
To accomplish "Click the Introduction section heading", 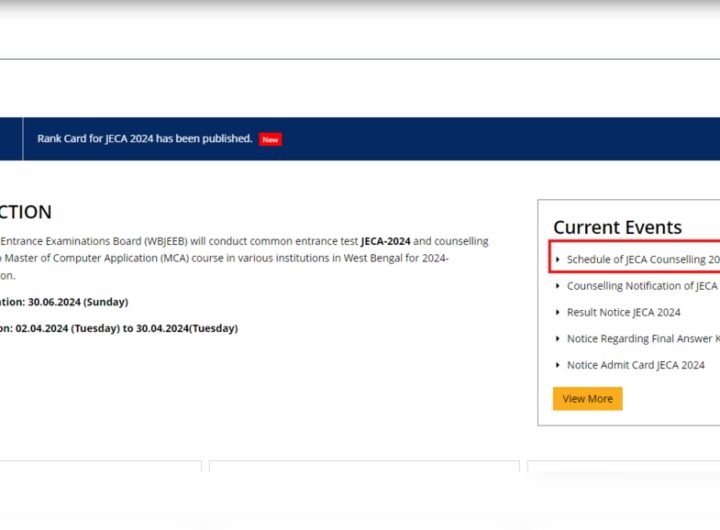I will click(26, 212).
